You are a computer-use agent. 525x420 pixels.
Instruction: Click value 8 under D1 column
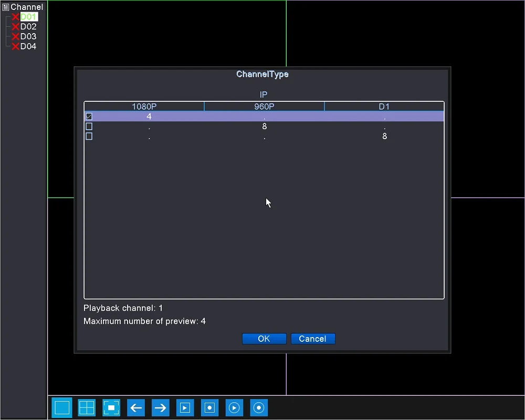(385, 136)
